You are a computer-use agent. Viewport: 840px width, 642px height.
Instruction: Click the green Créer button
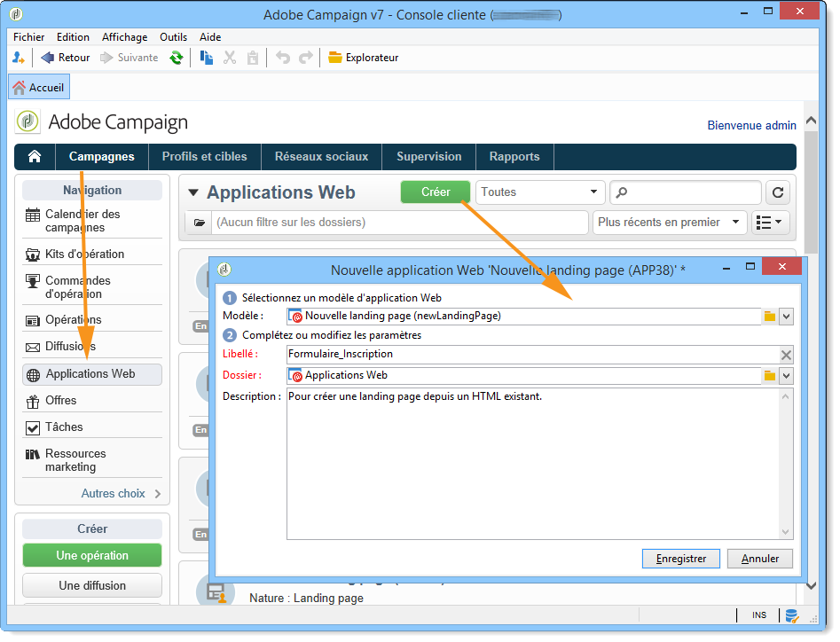(435, 192)
